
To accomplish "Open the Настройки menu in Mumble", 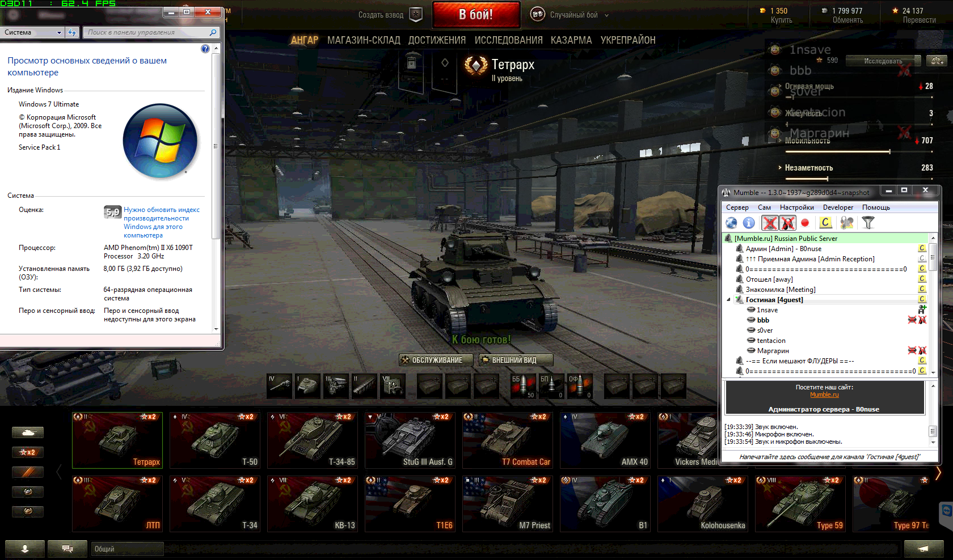I will pyautogui.click(x=796, y=207).
